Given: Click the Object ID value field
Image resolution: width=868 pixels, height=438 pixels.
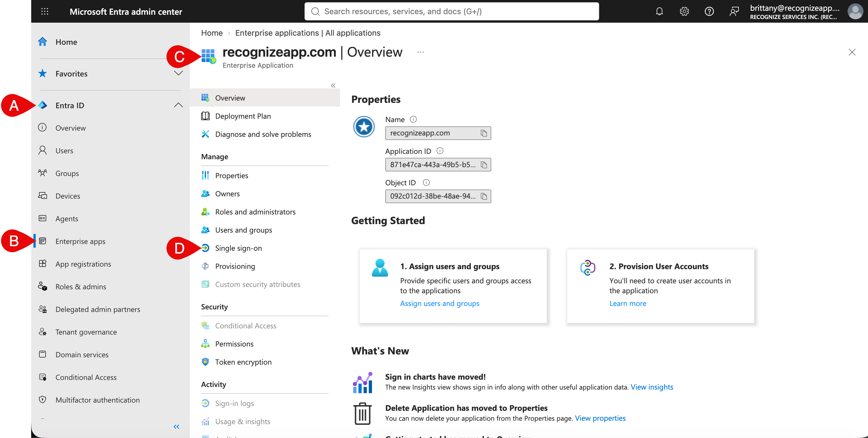Looking at the screenshot, I should click(x=438, y=196).
